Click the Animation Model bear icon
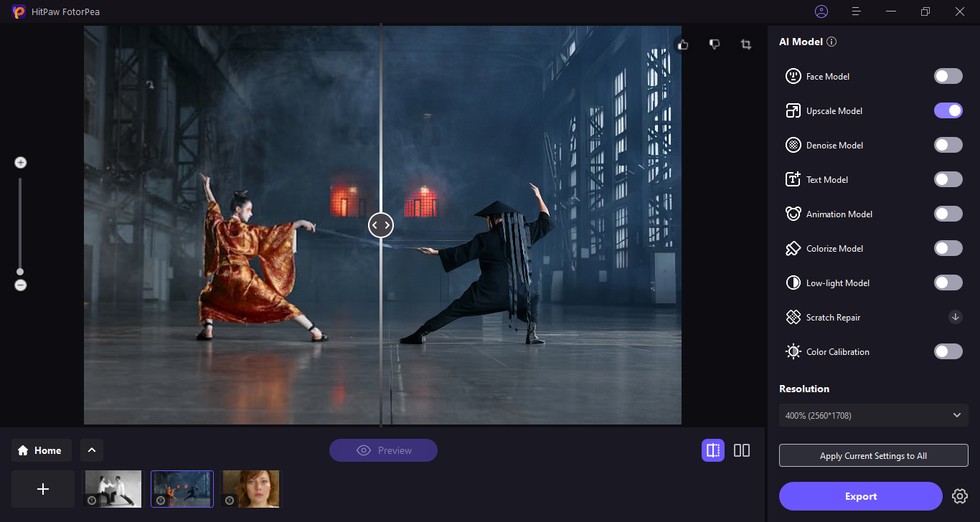Screen dimensions: 980x522 pyautogui.click(x=793, y=214)
